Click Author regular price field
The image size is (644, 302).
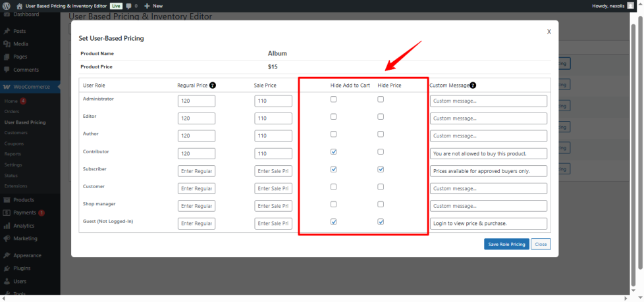click(x=196, y=136)
